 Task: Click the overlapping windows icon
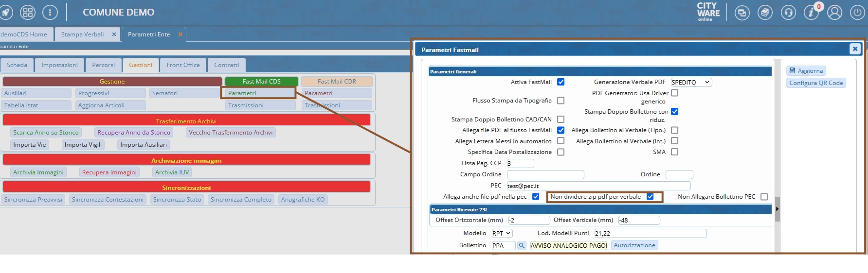point(741,13)
